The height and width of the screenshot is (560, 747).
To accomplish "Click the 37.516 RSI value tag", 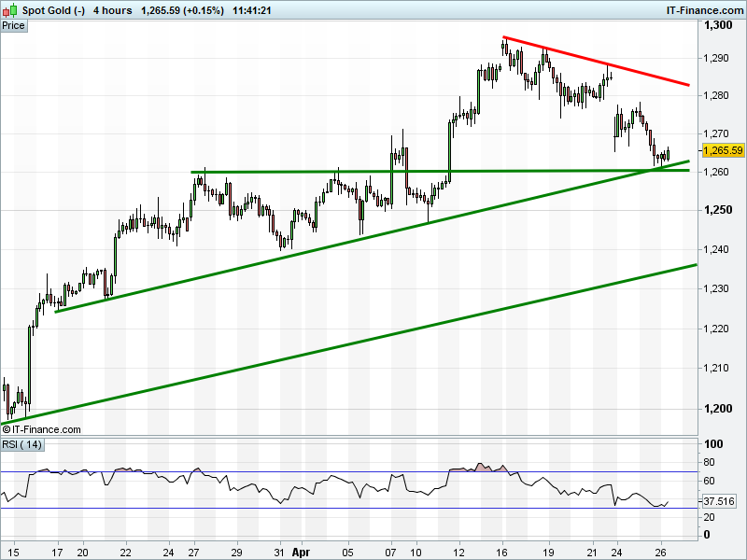I will click(719, 501).
